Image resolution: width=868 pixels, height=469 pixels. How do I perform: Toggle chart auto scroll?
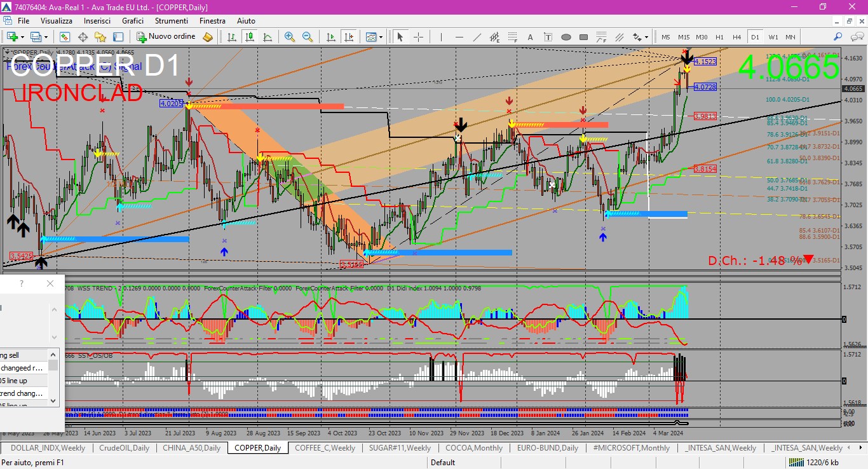(x=330, y=37)
